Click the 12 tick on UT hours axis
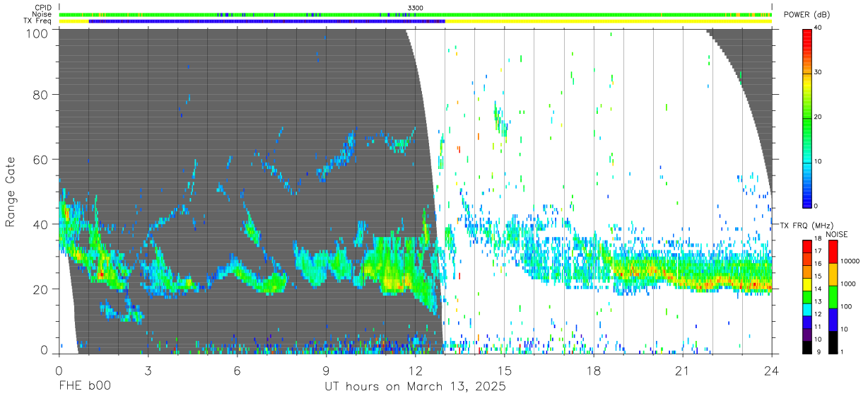Image resolution: width=868 pixels, height=401 pixels. click(416, 371)
